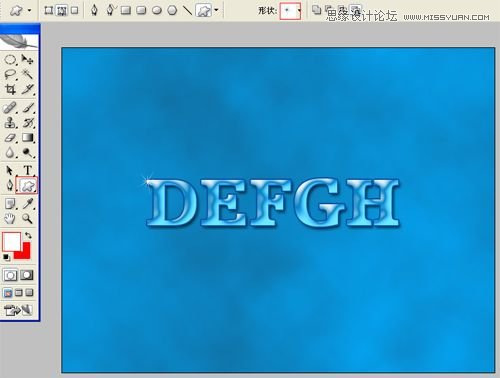
Task: Choose Full Screen with Menu Bar mode
Action: (19, 293)
